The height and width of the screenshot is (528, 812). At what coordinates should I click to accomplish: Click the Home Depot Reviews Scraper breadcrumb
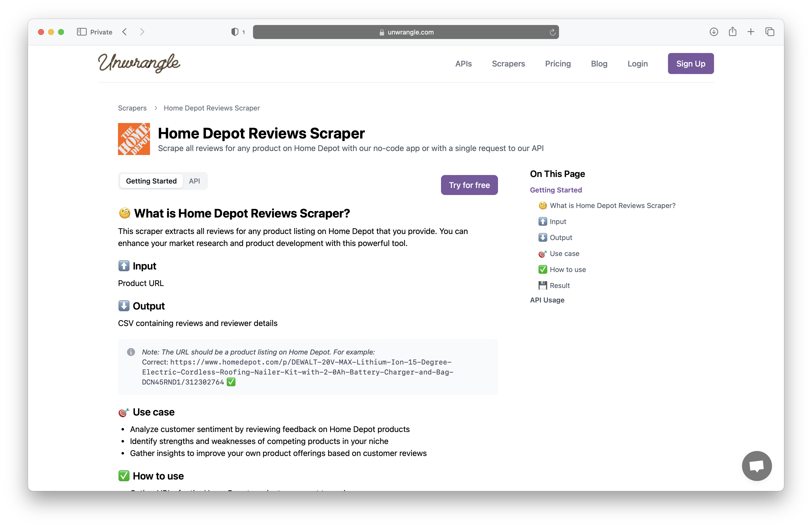tap(211, 108)
